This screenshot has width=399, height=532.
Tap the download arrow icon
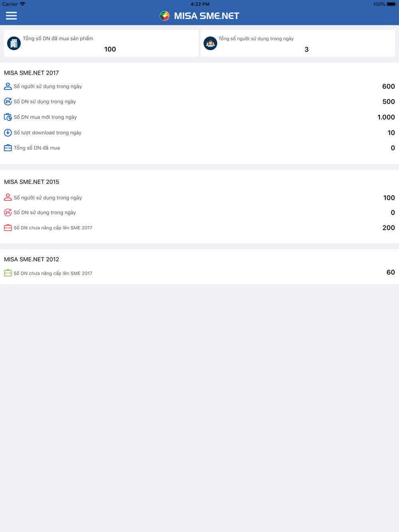click(8, 133)
